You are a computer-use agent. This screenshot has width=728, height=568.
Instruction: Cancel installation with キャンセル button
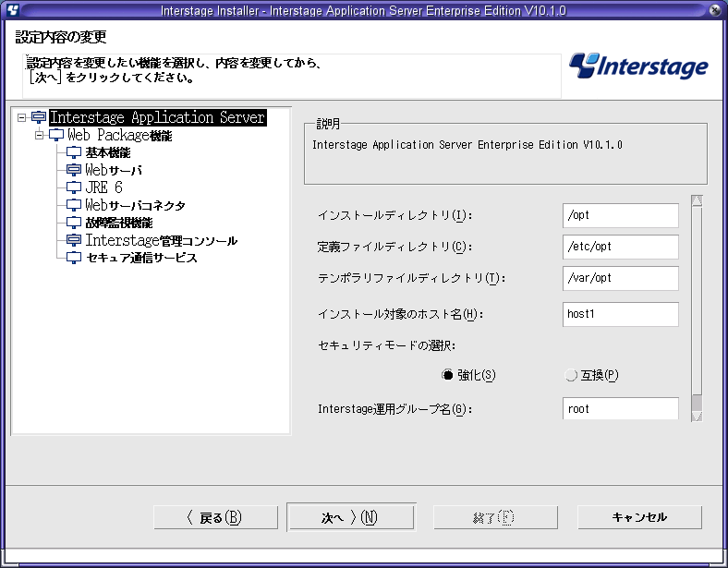tap(639, 517)
